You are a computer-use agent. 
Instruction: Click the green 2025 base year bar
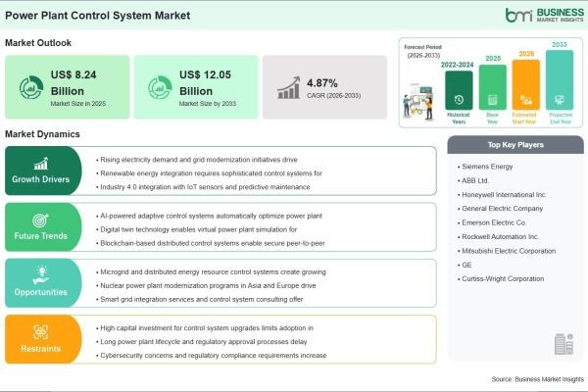pos(492,87)
